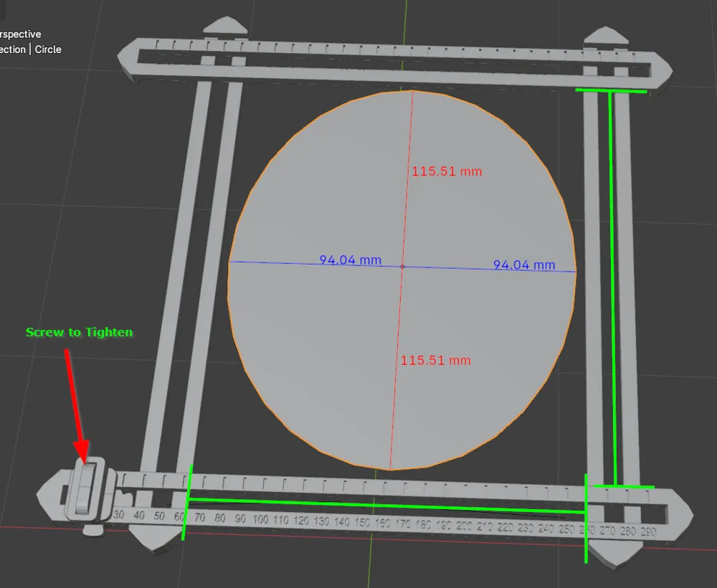This screenshot has height=588, width=717.
Task: Click the green Screw to Tighten annotation
Action: (x=80, y=332)
